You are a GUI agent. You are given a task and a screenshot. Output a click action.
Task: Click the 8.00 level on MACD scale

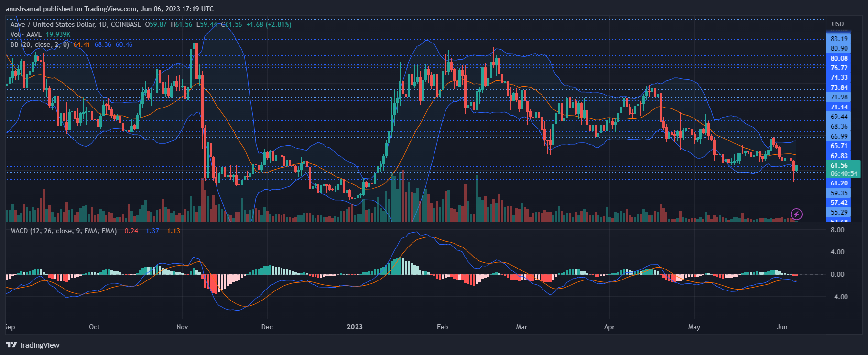click(837, 230)
